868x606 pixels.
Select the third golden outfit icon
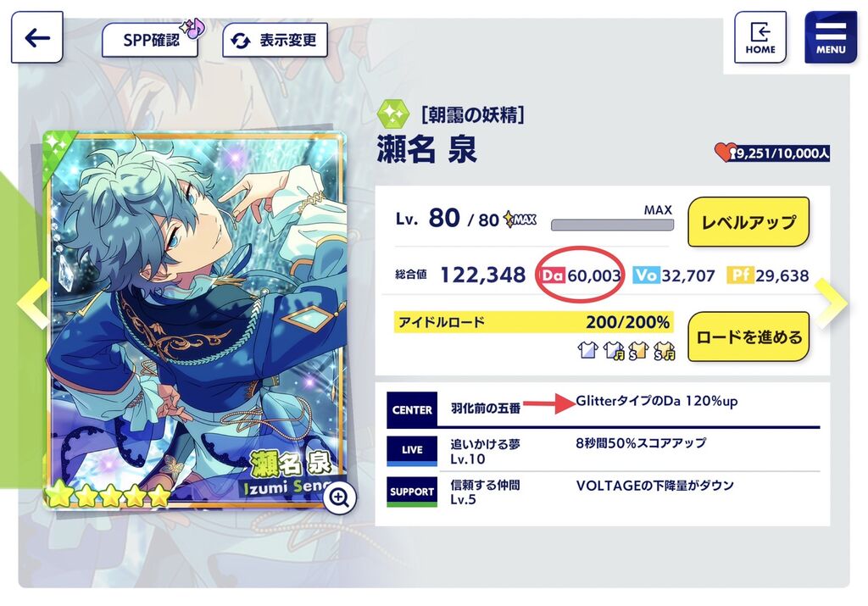click(x=638, y=350)
